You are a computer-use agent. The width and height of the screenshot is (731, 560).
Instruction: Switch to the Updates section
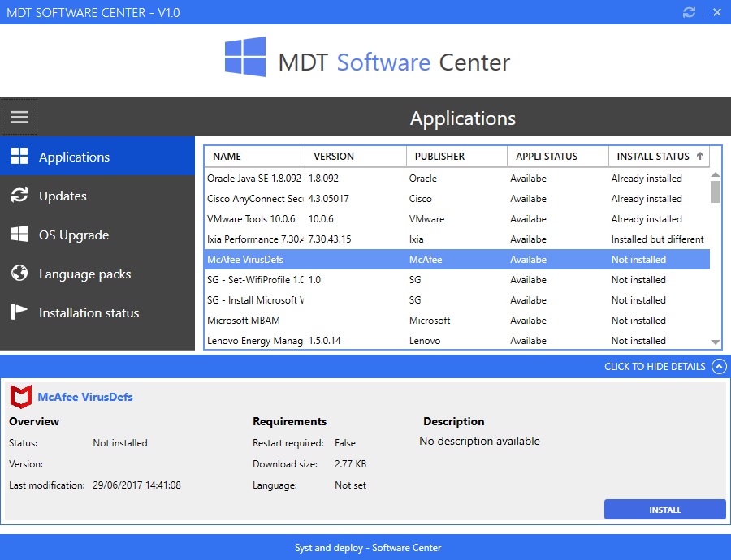click(65, 196)
